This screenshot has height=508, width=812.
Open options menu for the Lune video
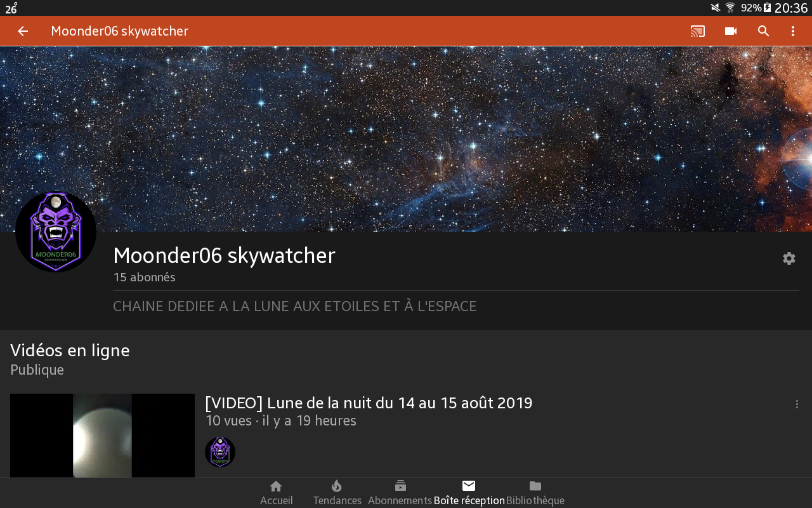pyautogui.click(x=797, y=404)
